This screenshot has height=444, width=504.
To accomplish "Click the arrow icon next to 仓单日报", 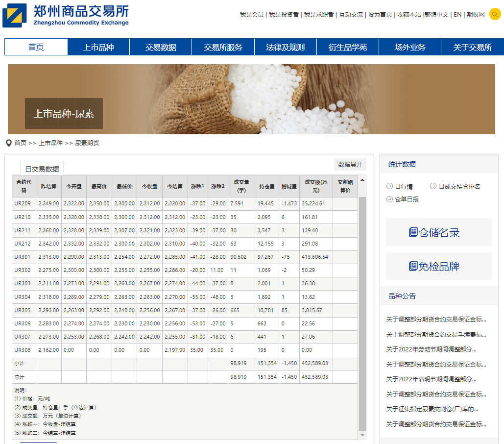I will (x=389, y=199).
